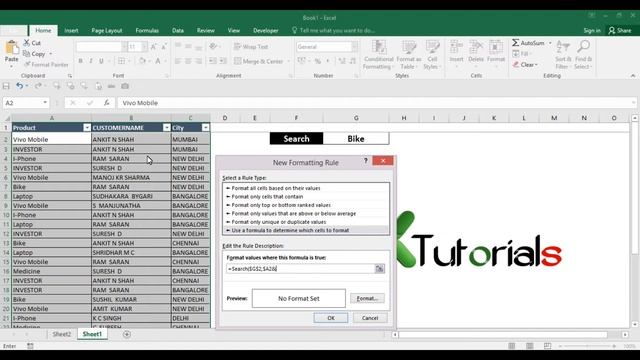Screen dimensions: 640x360
Task: Open Format as Table gallery
Action: [x=409, y=55]
